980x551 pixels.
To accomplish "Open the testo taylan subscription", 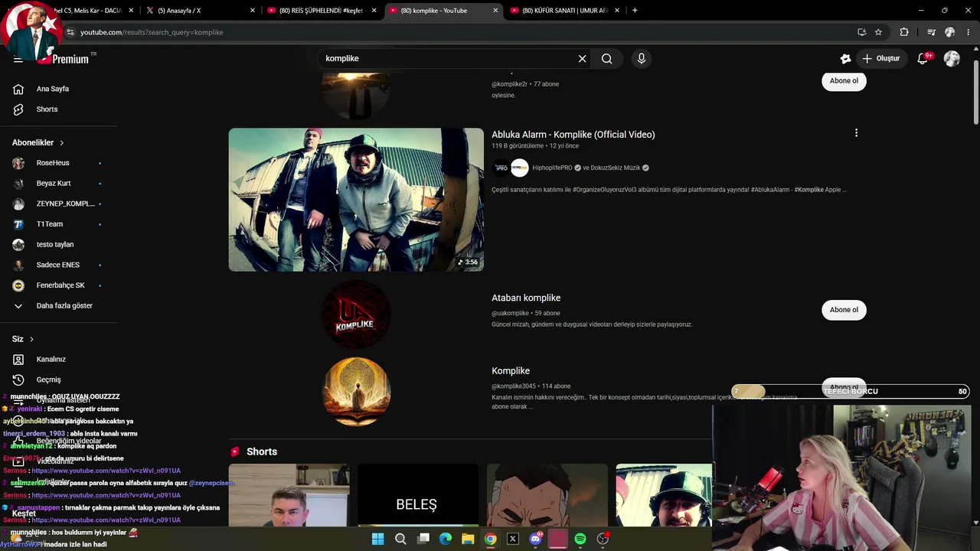I will point(54,245).
